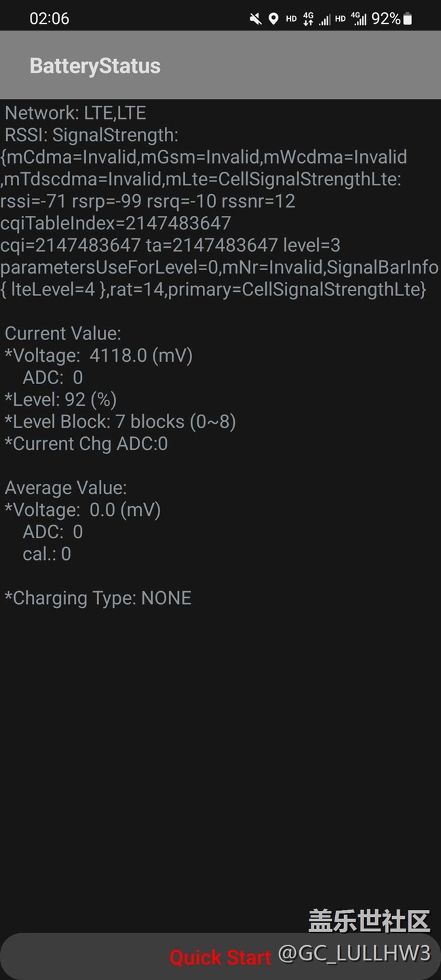Tap the Charging Type: NONE line
441x980 pixels.
click(x=98, y=598)
